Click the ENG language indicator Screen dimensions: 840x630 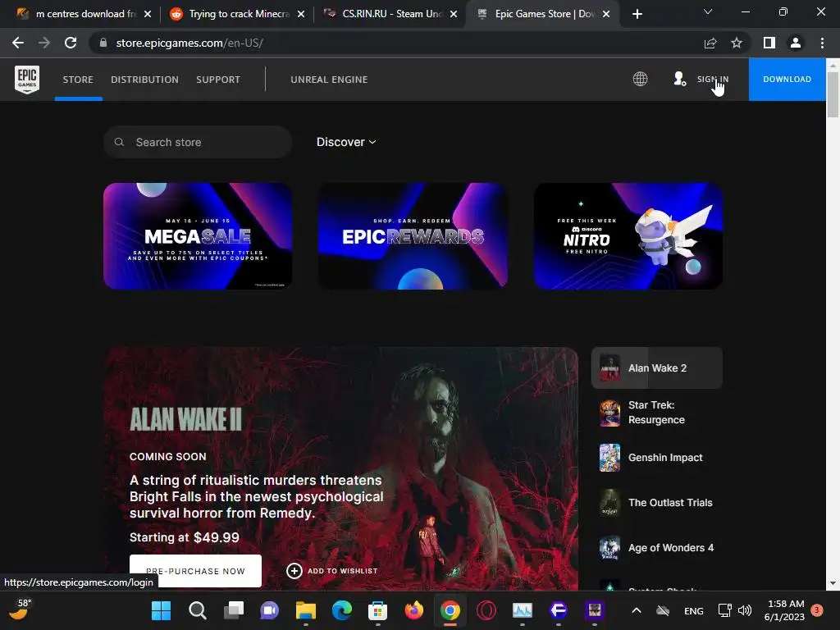[694, 610]
